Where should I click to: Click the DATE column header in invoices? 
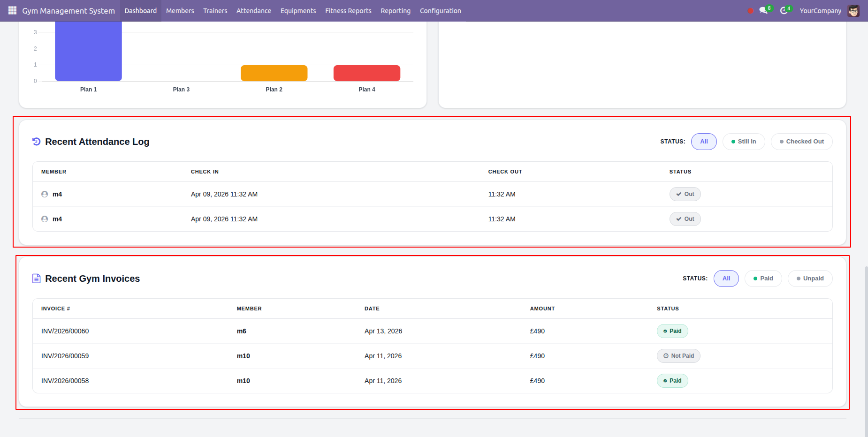click(x=372, y=309)
